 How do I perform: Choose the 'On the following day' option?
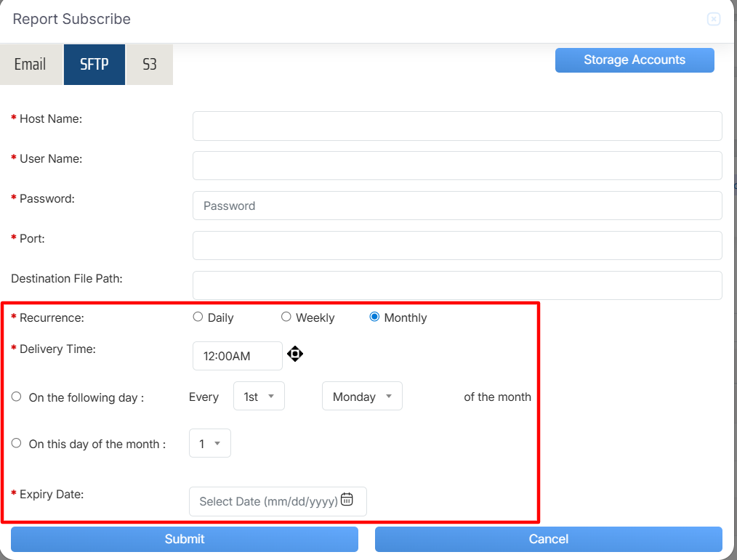pos(17,397)
